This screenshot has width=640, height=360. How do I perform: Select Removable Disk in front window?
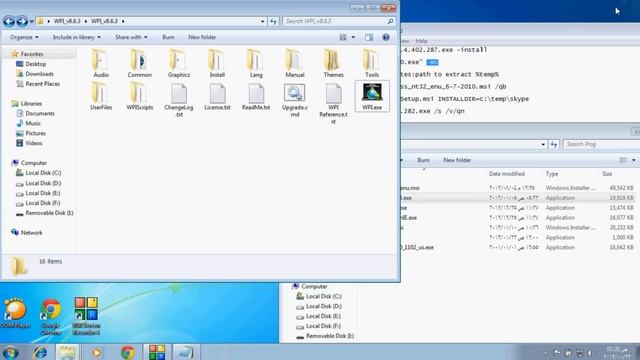coord(49,213)
